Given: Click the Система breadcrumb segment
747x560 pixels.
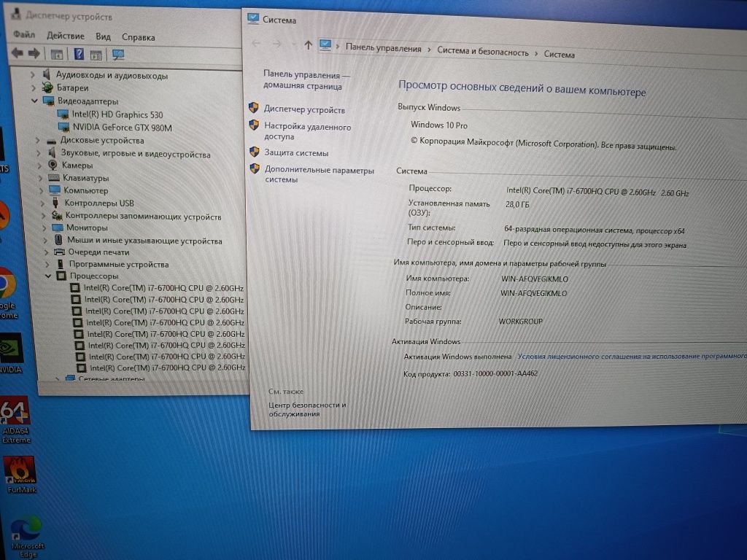Looking at the screenshot, I should (x=560, y=54).
